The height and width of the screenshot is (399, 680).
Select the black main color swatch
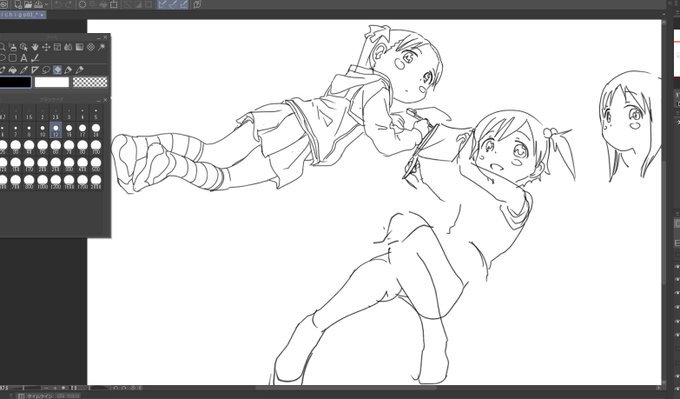click(16, 82)
